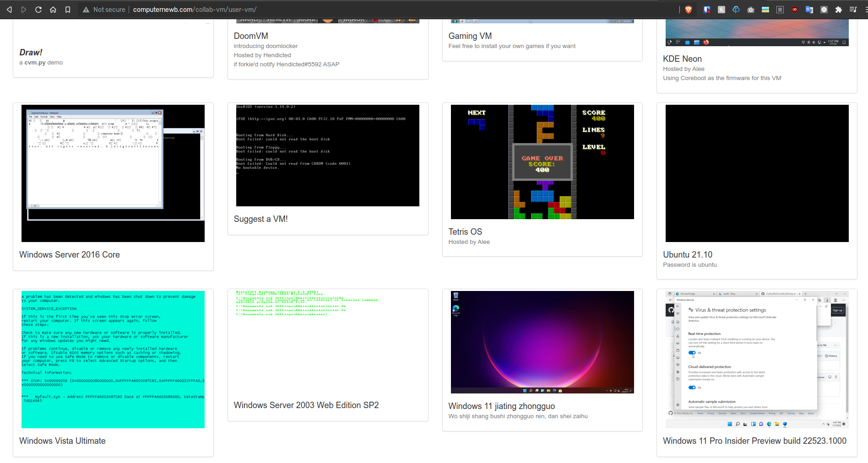Viewport: 868px width, 463px height.
Task: Open the DoomVM title link
Action: [x=251, y=36]
